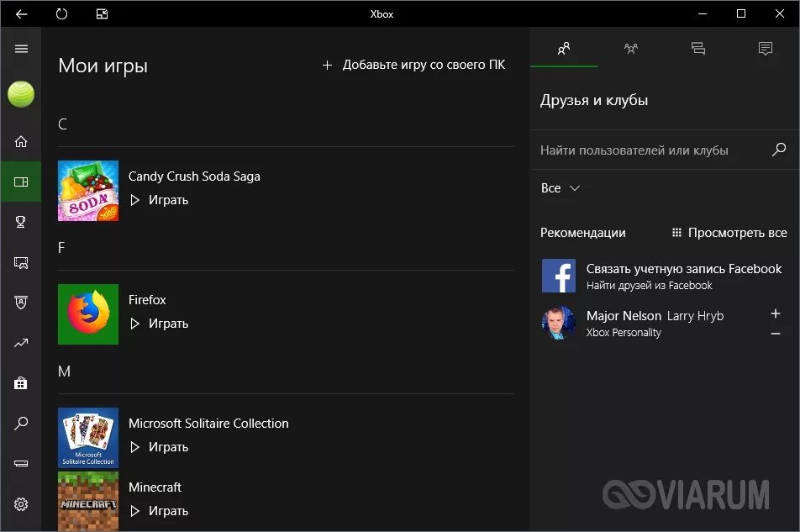The image size is (800, 532).
Task: Click the compact view icon in title bar
Action: point(102,14)
